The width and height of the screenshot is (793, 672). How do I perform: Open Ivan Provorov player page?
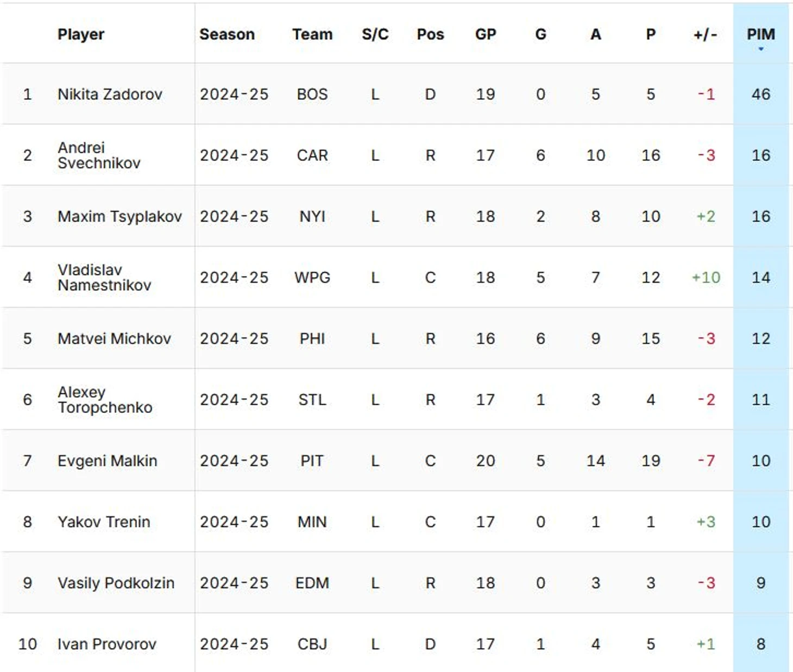(106, 644)
